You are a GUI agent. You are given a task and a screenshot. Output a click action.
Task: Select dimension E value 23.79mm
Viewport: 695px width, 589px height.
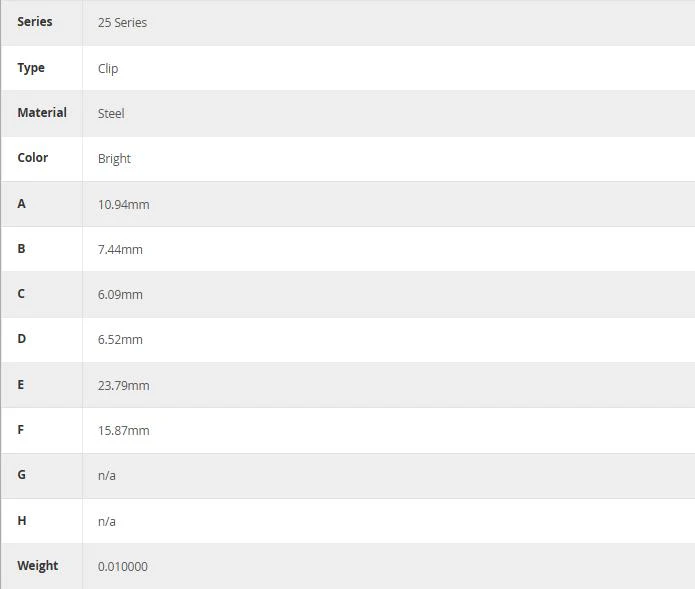tap(124, 386)
